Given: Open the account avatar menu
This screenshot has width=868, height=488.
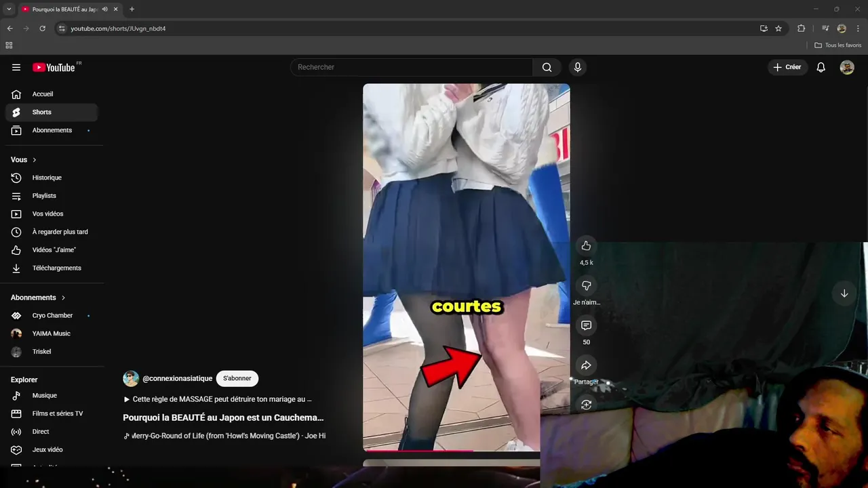Looking at the screenshot, I should point(847,67).
